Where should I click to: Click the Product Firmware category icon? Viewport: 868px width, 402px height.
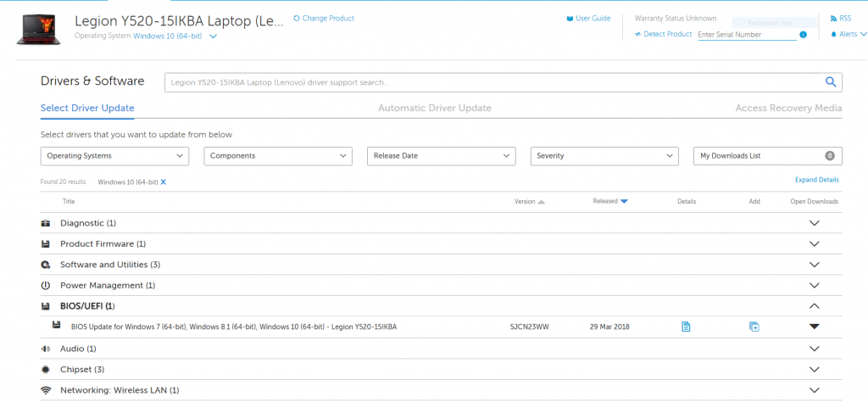coord(46,244)
